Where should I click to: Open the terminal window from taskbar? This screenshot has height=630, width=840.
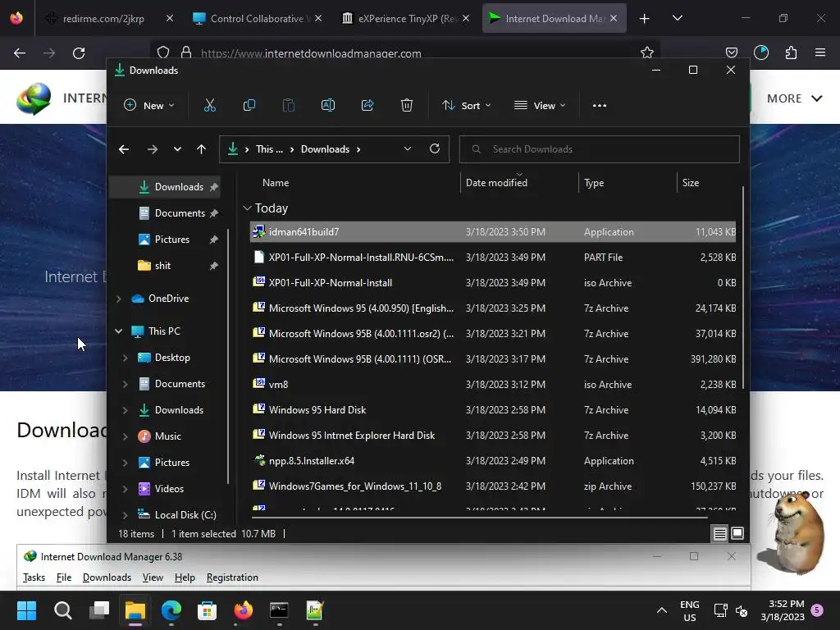point(279,610)
